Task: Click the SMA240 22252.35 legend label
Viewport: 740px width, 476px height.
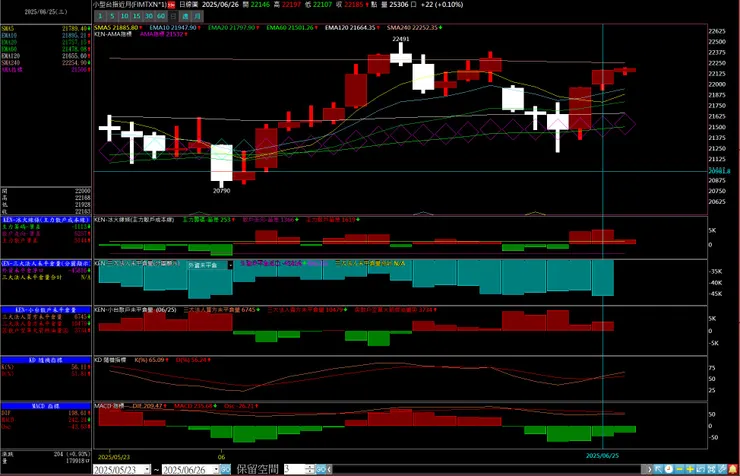Action: 414,28
